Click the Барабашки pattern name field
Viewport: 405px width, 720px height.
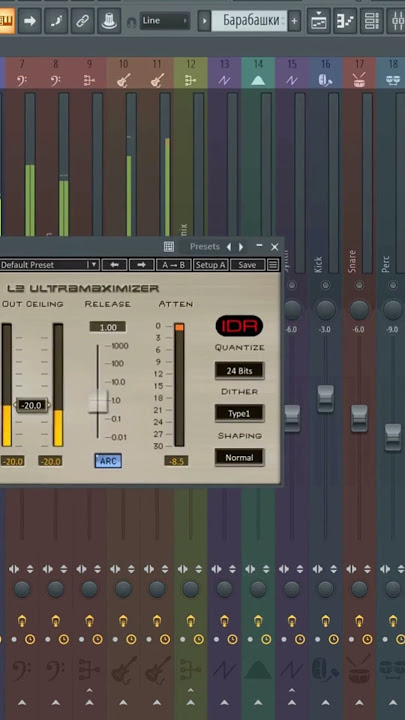click(x=249, y=21)
